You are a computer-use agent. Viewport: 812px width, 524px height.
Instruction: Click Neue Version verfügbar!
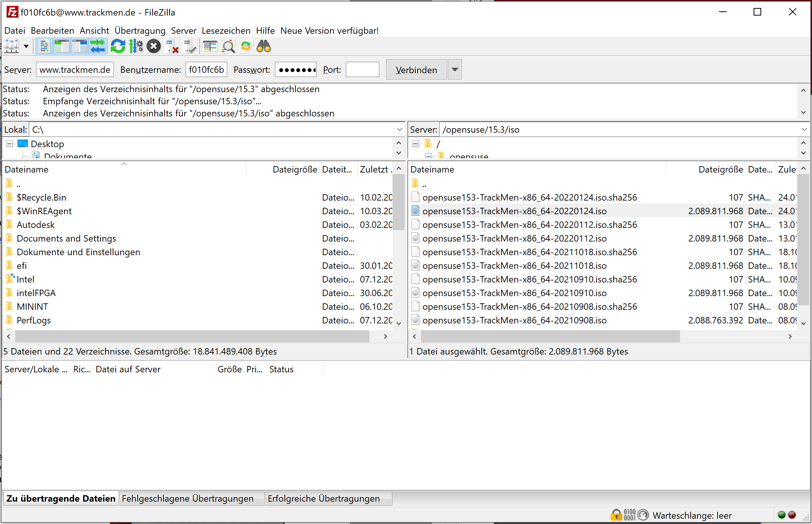tap(329, 31)
